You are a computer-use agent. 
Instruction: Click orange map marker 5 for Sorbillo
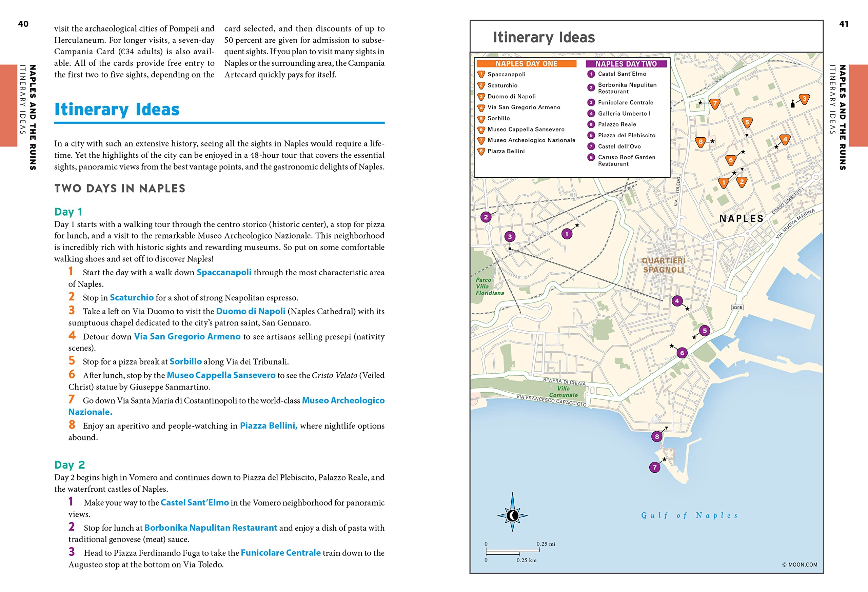click(747, 122)
